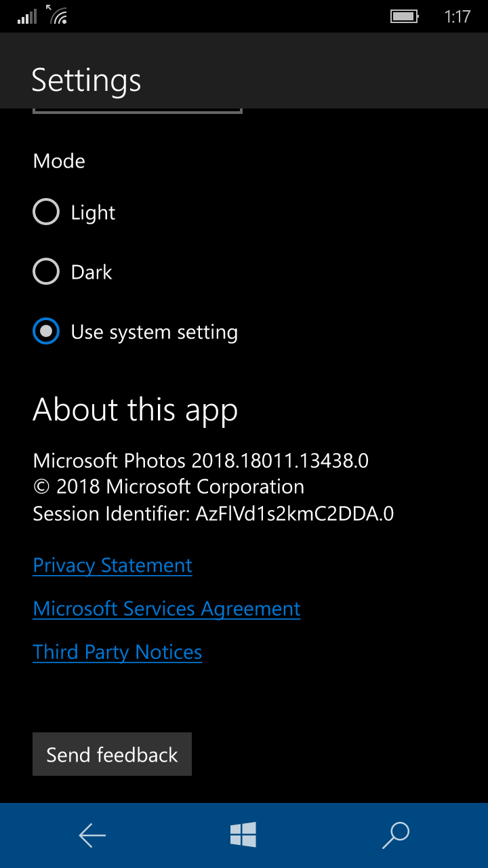Open the Privacy Statement link
The image size is (488, 868).
113,566
